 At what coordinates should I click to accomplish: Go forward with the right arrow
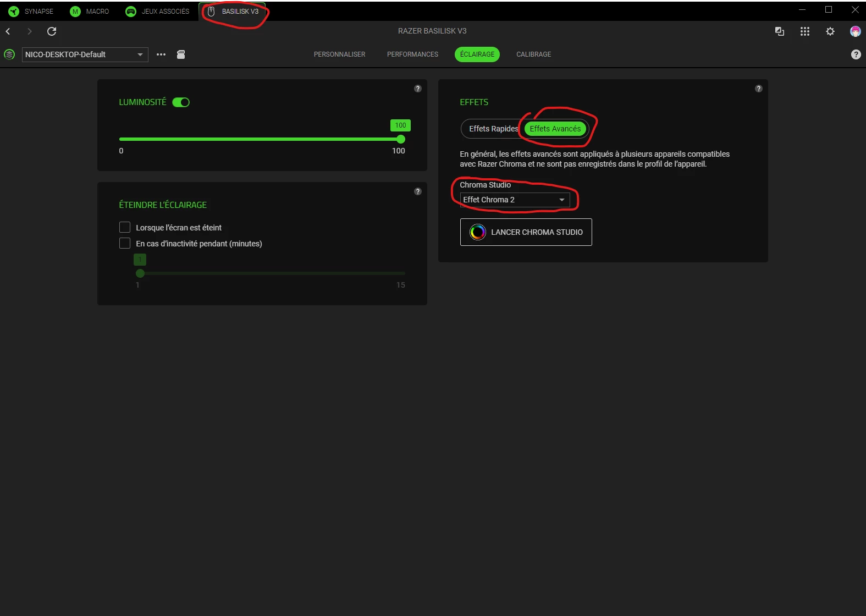click(30, 31)
